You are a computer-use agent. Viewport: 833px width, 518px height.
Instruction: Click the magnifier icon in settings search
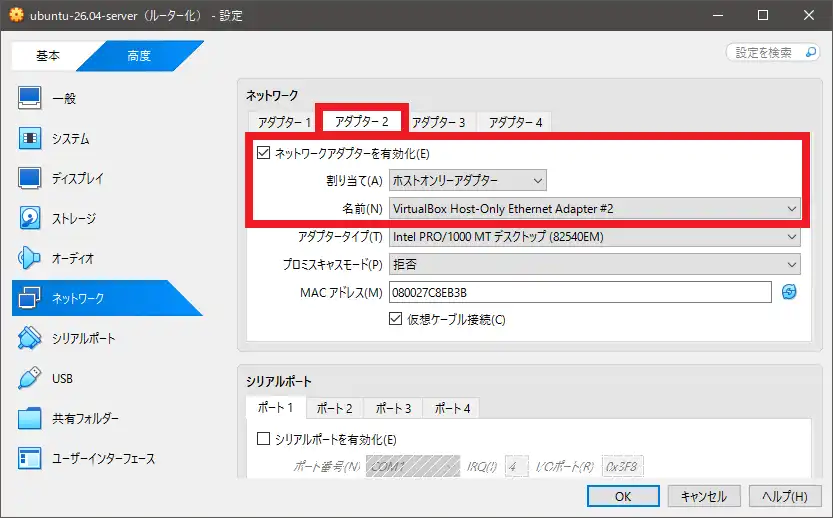[x=811, y=52]
